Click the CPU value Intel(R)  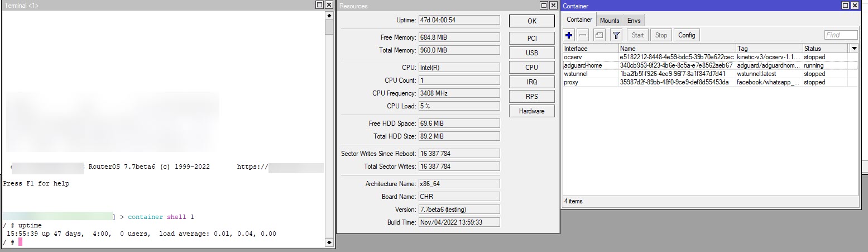[x=459, y=68]
